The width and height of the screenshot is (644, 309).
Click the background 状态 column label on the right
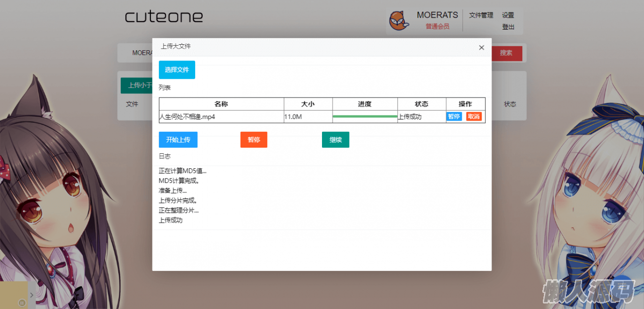pyautogui.click(x=510, y=104)
